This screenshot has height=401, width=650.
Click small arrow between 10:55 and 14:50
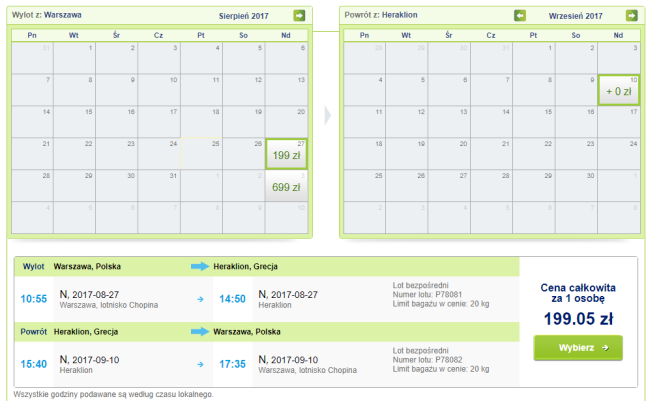(x=200, y=298)
